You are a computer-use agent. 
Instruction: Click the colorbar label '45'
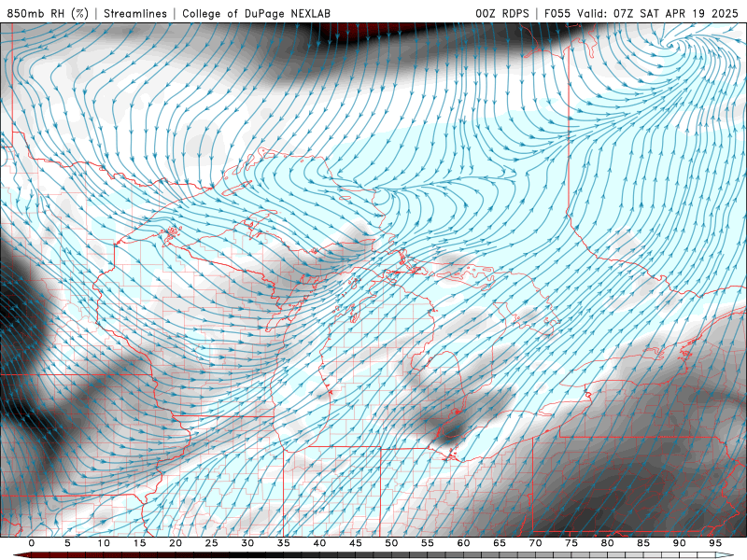(x=356, y=543)
